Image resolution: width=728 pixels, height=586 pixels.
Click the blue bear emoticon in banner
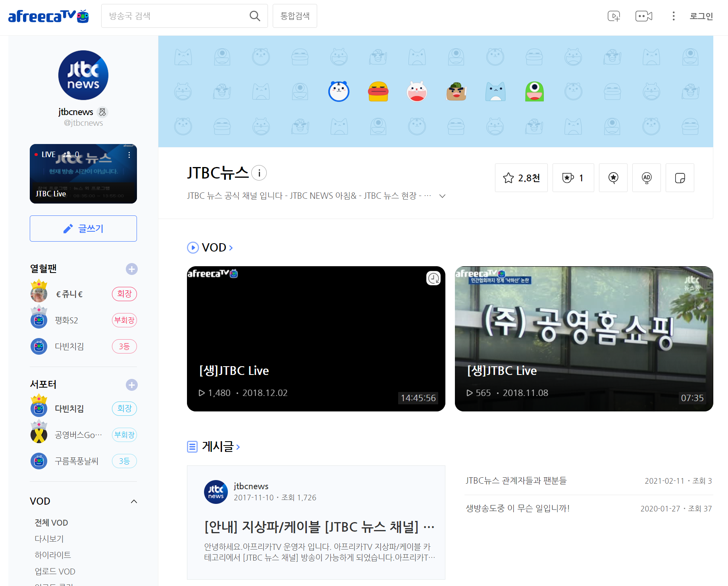click(x=339, y=91)
